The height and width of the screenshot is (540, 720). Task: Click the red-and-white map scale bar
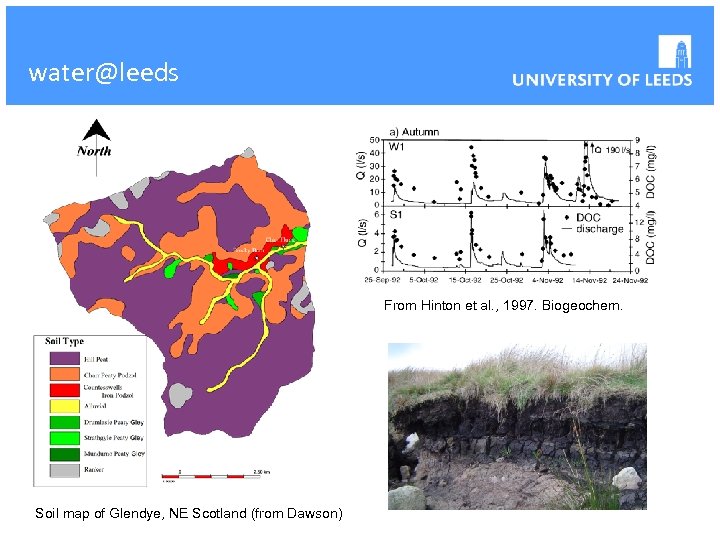click(211, 477)
